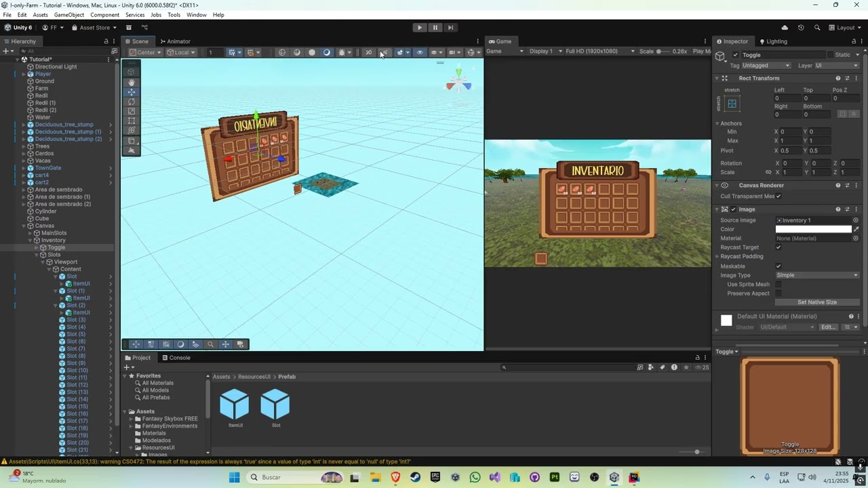868x488 pixels.
Task: Click Image Color white swatch
Action: 813,229
